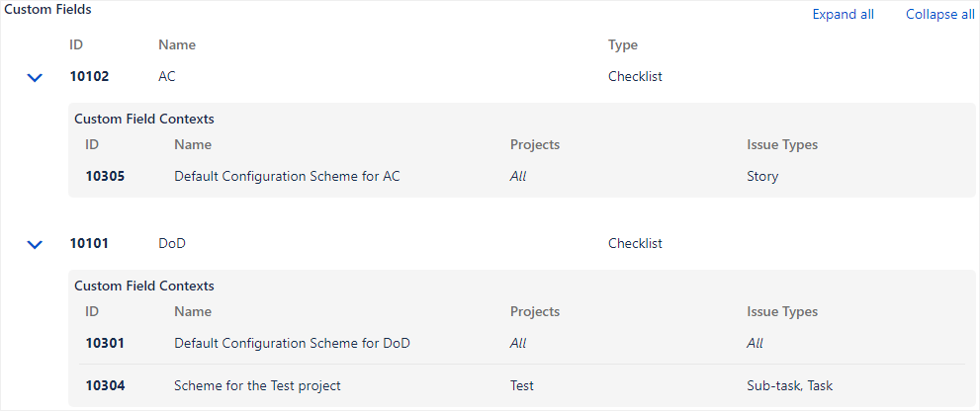
Task: Collapse the AC custom field row
Action: tap(36, 77)
